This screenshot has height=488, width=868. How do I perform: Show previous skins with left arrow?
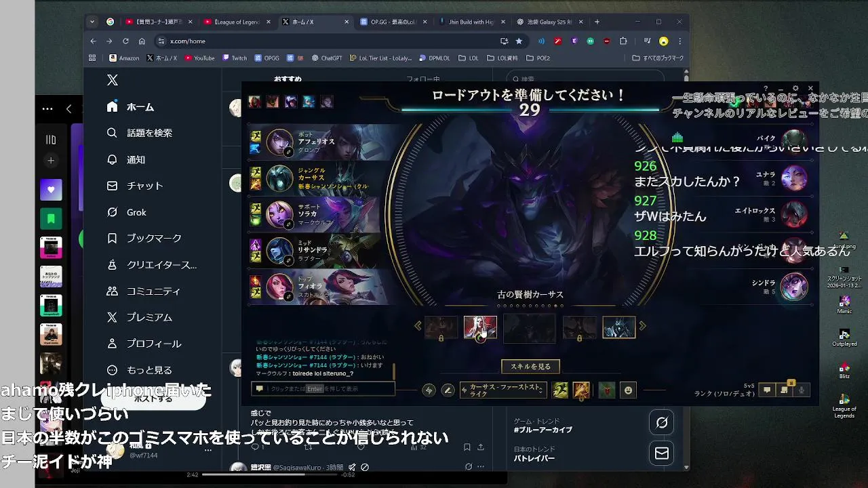click(418, 326)
